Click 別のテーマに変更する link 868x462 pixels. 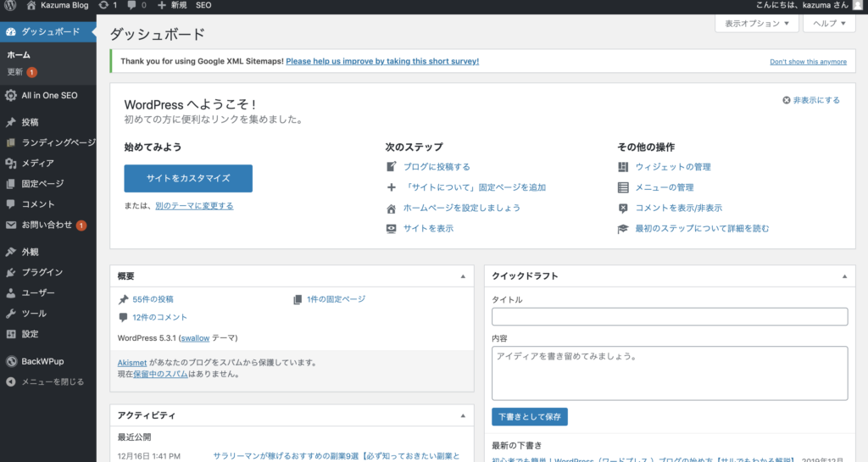click(x=194, y=206)
